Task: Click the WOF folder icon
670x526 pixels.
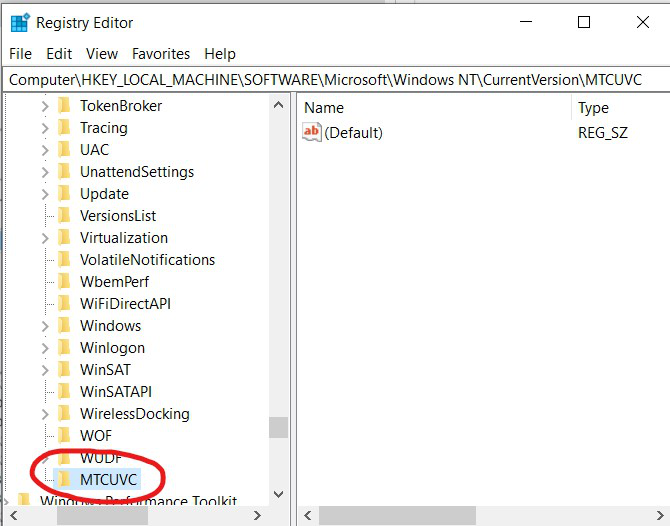Action: point(64,435)
